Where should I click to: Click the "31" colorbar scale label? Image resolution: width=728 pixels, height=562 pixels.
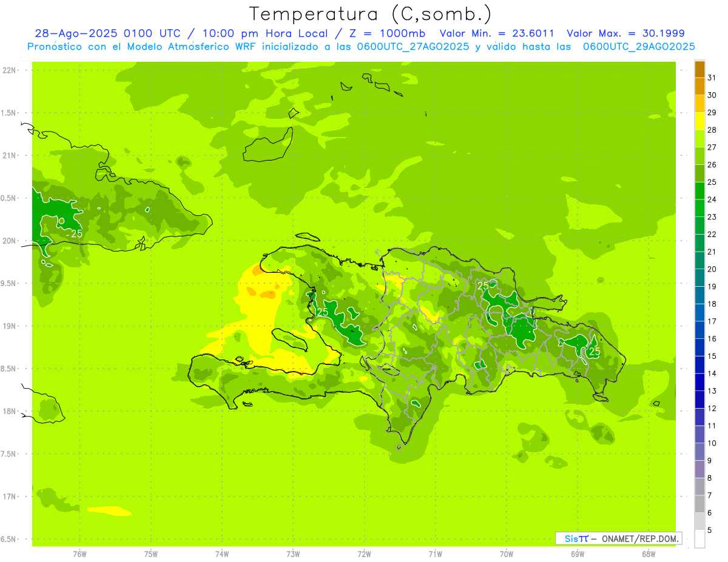pos(712,78)
